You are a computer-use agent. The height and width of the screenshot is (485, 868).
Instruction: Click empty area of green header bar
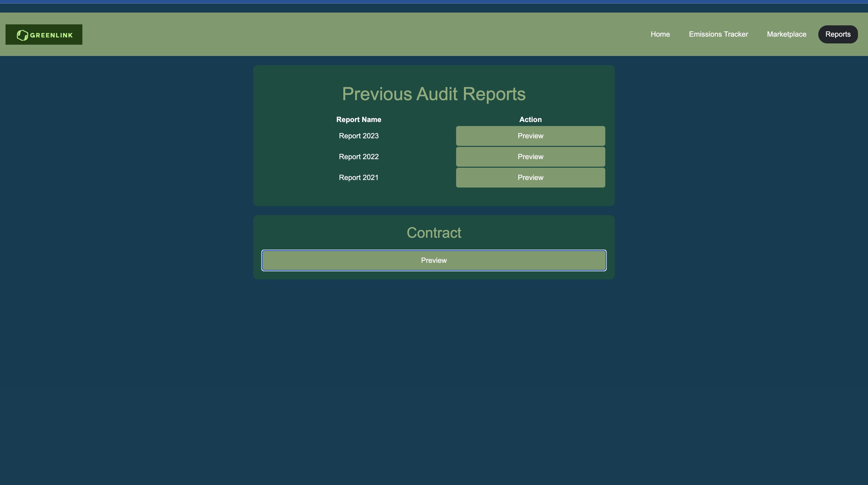pyautogui.click(x=337, y=34)
